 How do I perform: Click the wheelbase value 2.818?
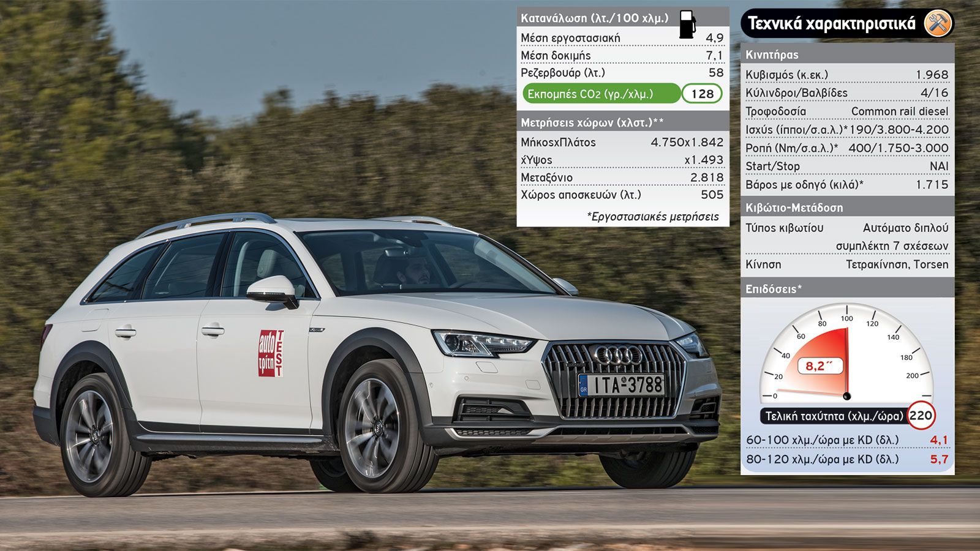[707, 178]
